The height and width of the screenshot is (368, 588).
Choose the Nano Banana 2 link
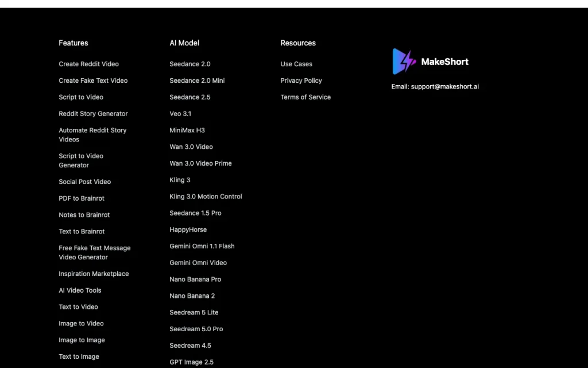(x=192, y=296)
